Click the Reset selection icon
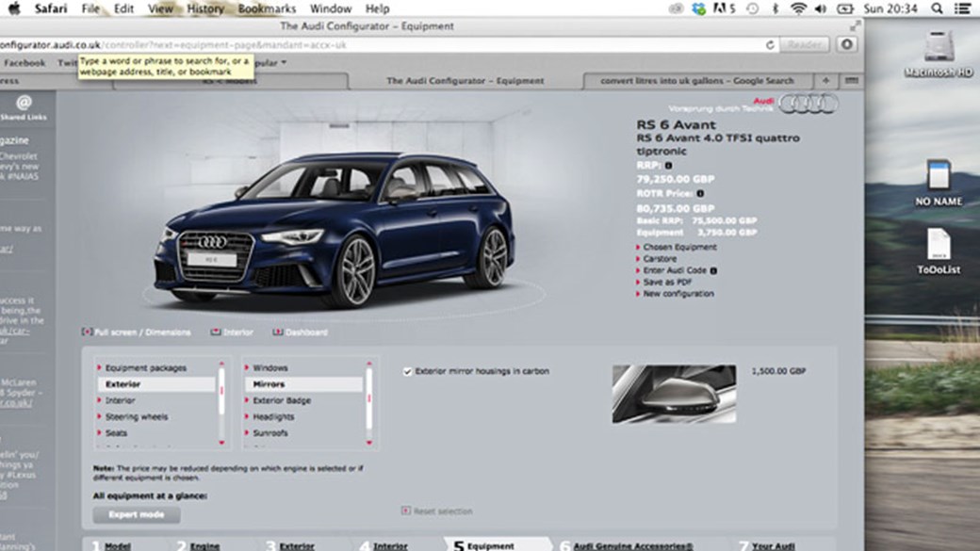The height and width of the screenshot is (551, 980). 405,510
